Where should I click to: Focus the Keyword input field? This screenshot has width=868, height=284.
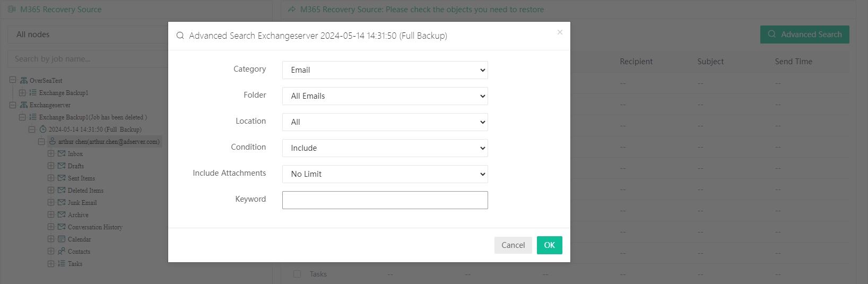[385, 200]
